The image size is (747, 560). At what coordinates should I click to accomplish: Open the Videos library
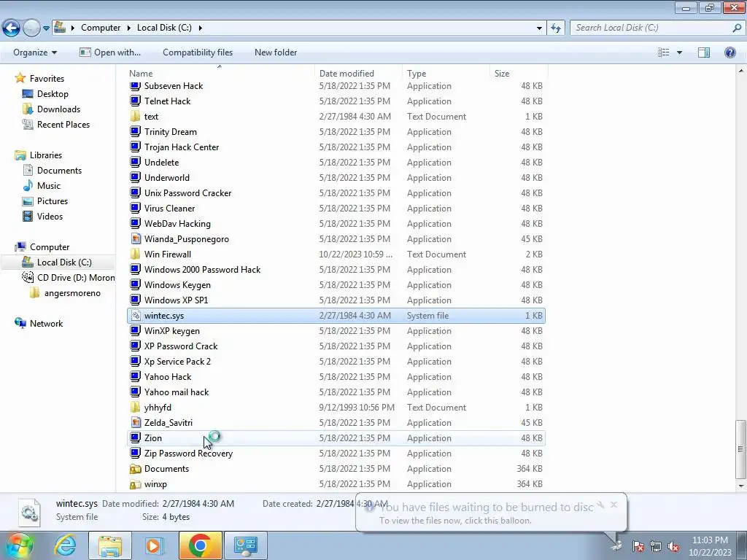click(50, 216)
